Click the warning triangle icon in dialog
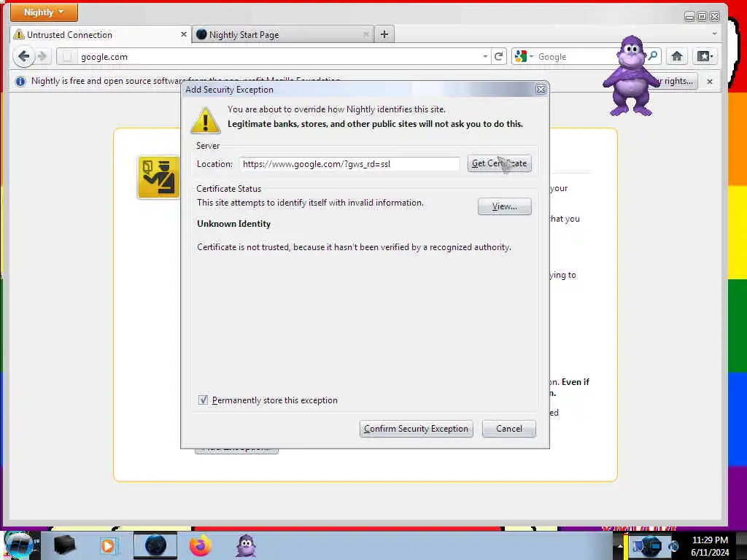 [x=205, y=120]
